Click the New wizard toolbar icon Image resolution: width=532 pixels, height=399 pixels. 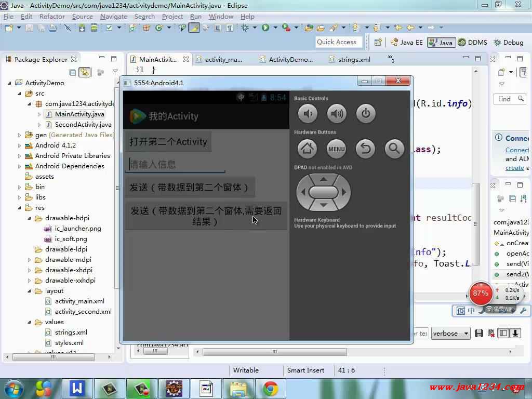(x=9, y=28)
